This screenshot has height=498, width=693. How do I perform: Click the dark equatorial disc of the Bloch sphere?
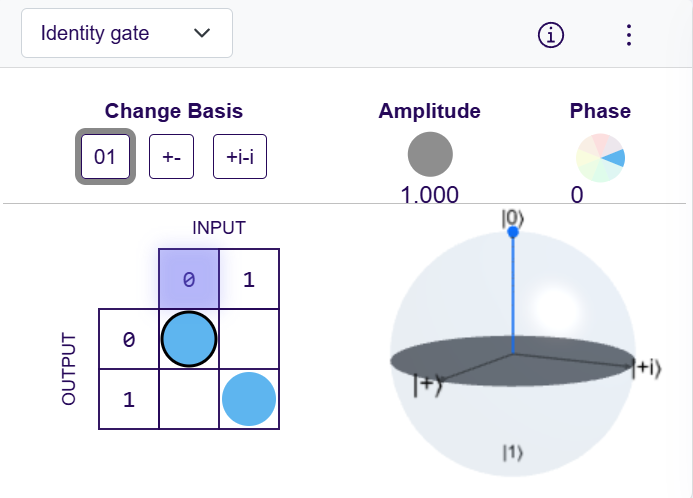pyautogui.click(x=470, y=360)
